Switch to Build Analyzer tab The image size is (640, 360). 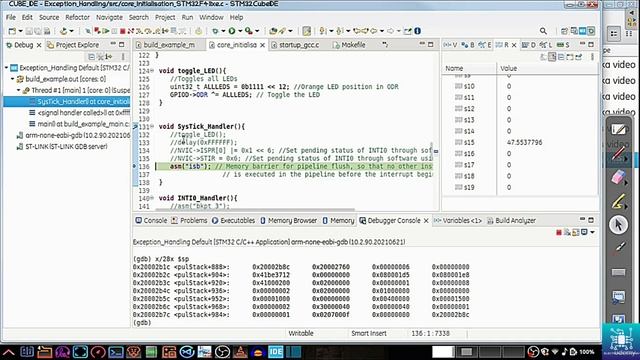click(511, 220)
